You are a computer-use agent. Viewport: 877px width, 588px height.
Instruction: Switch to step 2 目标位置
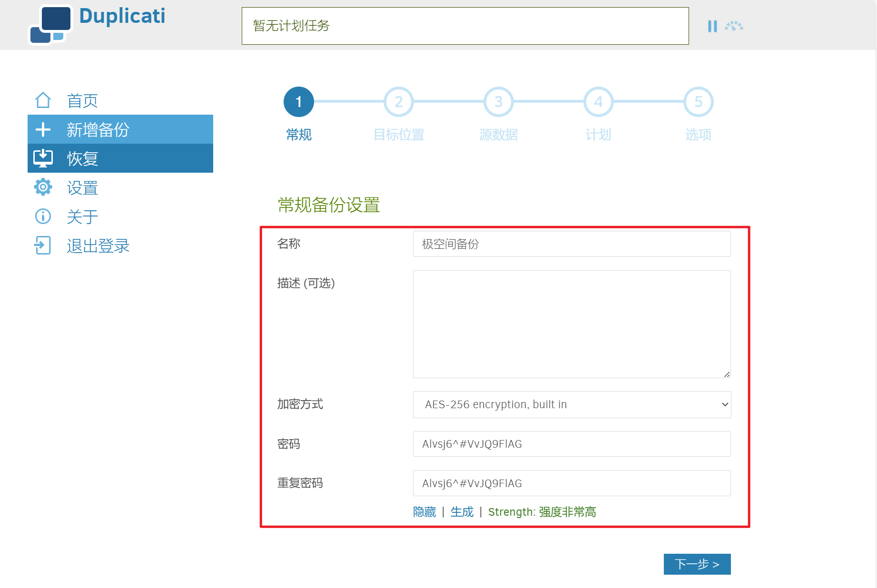399,101
